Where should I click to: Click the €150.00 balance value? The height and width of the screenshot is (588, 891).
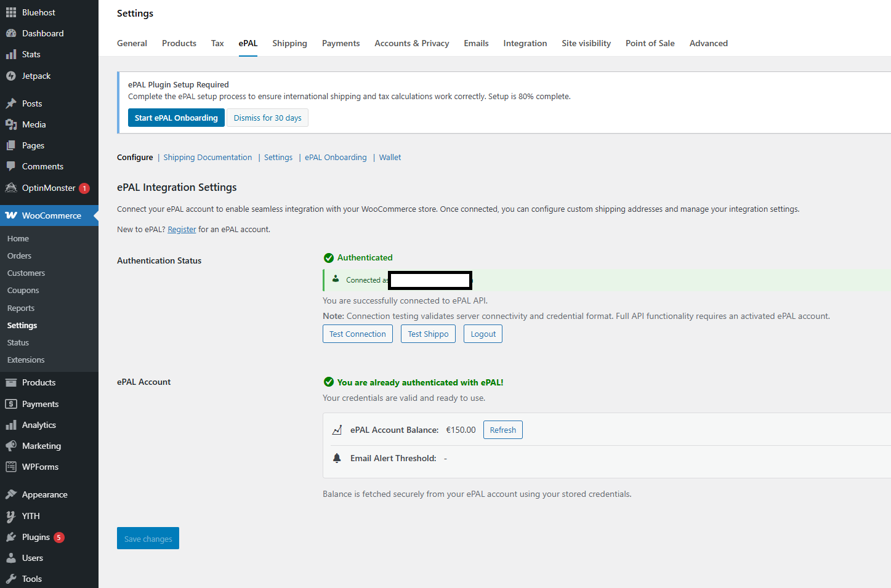(461, 430)
